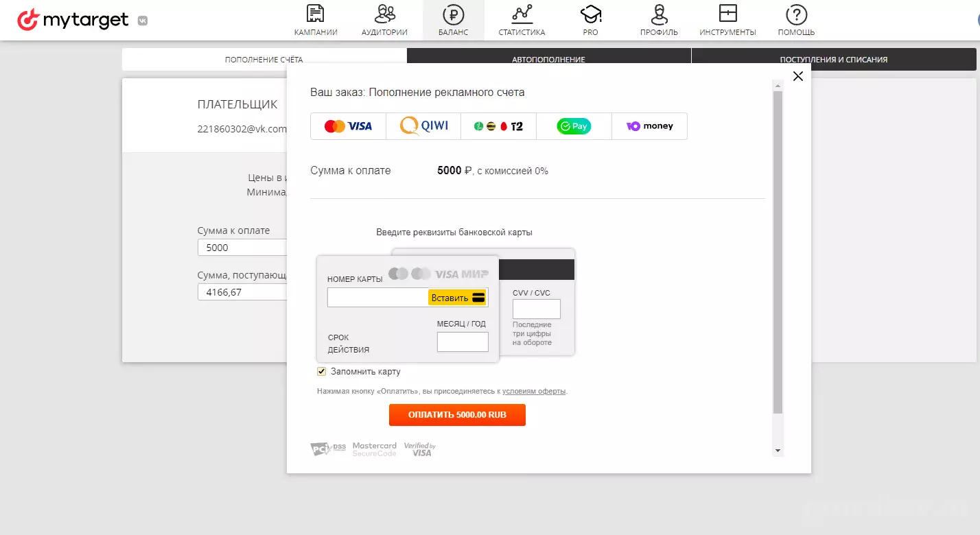Choose Mastercard/Visa payment method

(x=348, y=126)
